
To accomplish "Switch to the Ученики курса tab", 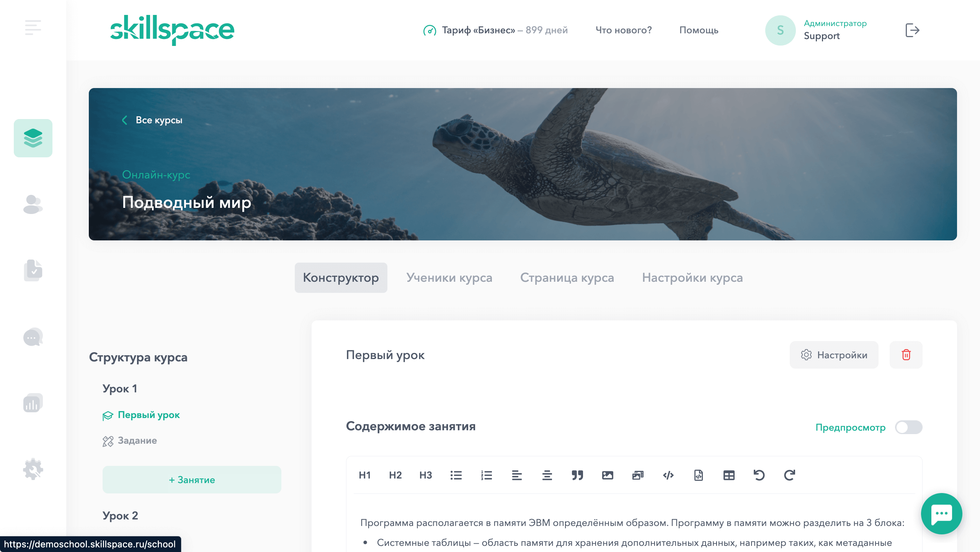I will coord(449,278).
